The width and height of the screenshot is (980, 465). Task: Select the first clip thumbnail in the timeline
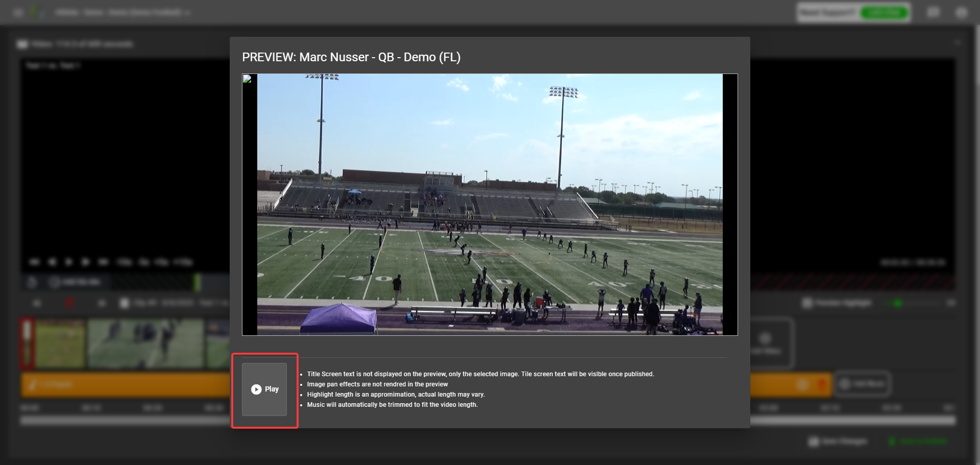(x=60, y=344)
